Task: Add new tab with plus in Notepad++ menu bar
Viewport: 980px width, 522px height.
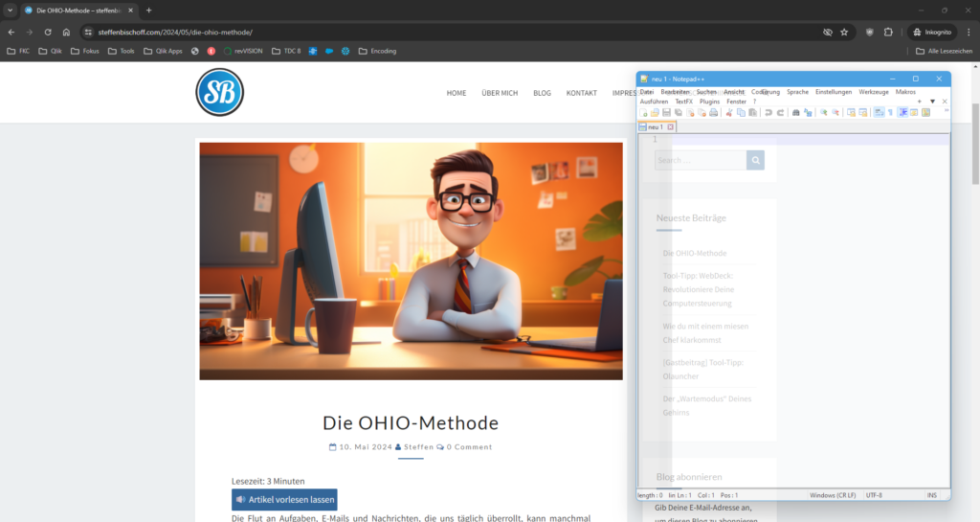Action: 920,102
